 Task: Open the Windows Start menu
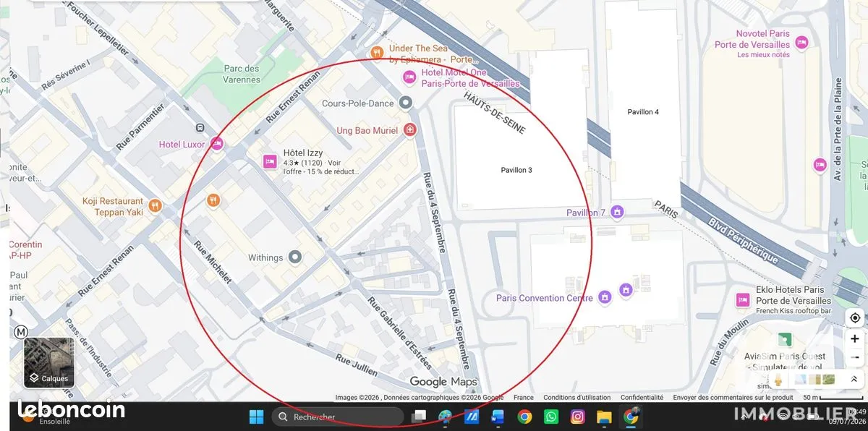point(256,417)
